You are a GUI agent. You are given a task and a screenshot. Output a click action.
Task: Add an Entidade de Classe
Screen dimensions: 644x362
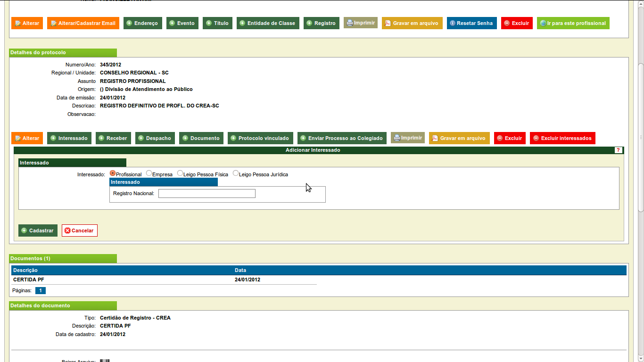pos(268,23)
